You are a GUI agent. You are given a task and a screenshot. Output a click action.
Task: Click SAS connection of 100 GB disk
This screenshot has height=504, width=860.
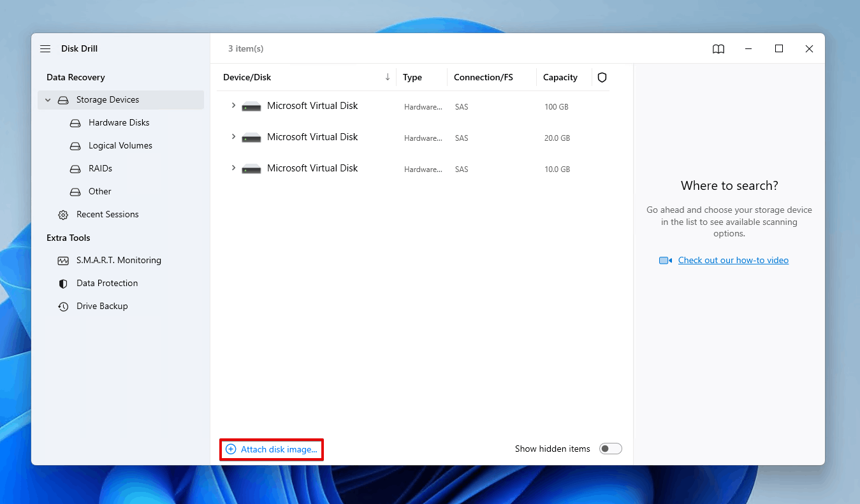(462, 107)
